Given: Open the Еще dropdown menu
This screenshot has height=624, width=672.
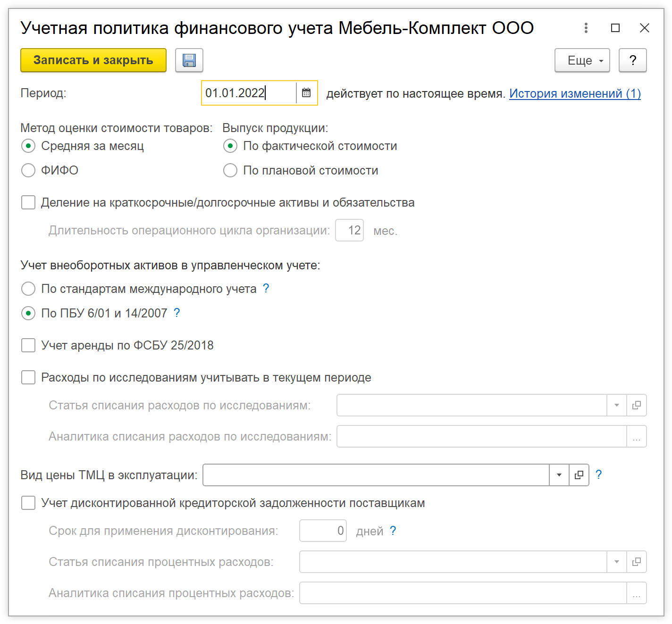Looking at the screenshot, I should 582,60.
